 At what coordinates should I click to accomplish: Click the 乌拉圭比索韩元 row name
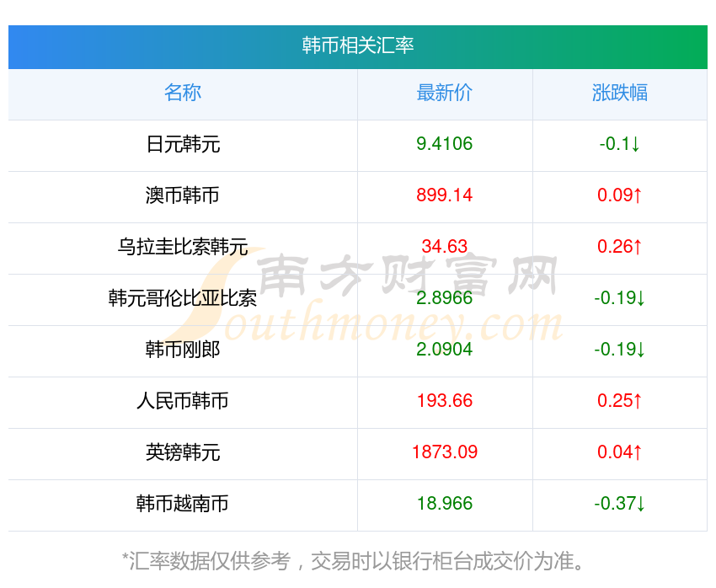pos(183,247)
